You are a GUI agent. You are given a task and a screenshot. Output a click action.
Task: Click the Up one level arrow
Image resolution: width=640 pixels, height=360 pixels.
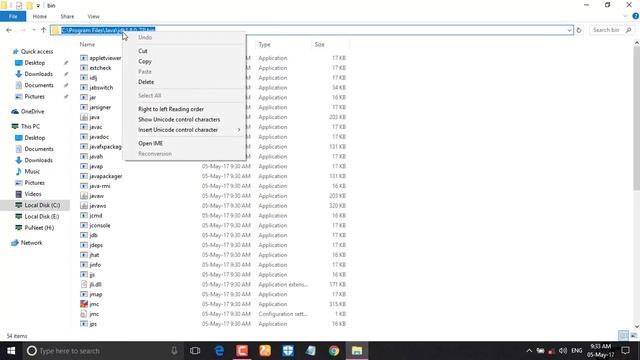(44, 30)
